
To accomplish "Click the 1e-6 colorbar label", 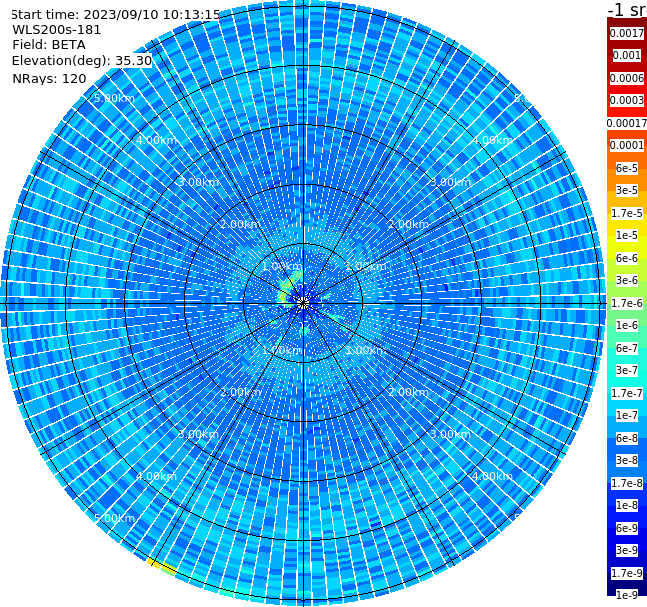I will (627, 325).
